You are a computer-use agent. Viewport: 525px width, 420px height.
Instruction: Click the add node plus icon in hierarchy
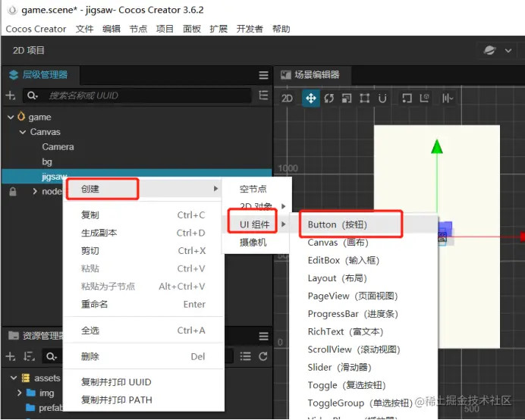point(11,96)
